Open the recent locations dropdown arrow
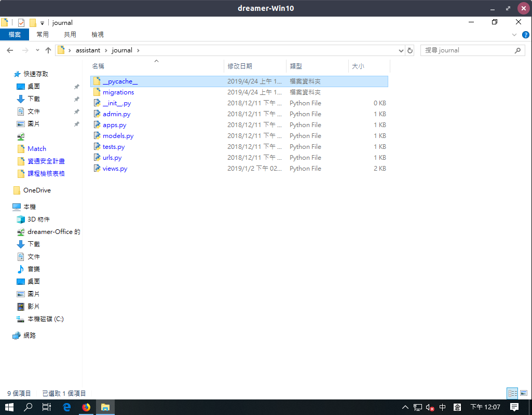 tap(37, 50)
